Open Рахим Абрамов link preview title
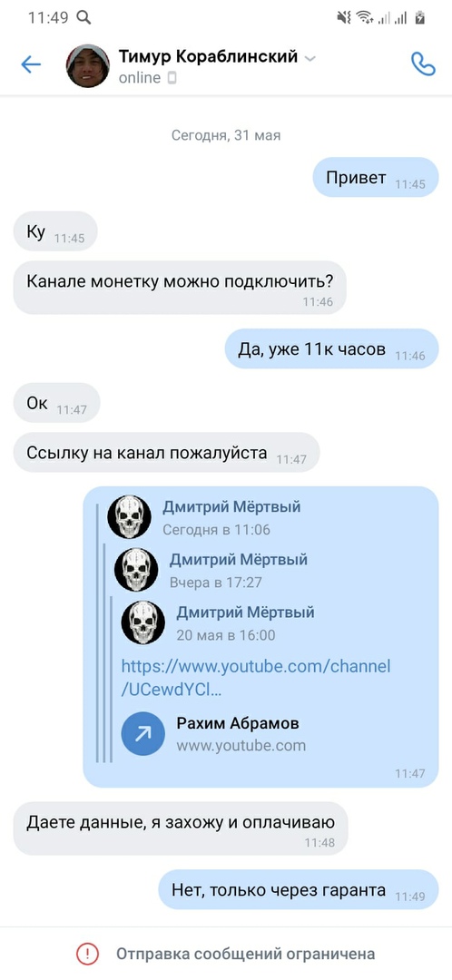This screenshot has width=452, height=980. pos(238,724)
